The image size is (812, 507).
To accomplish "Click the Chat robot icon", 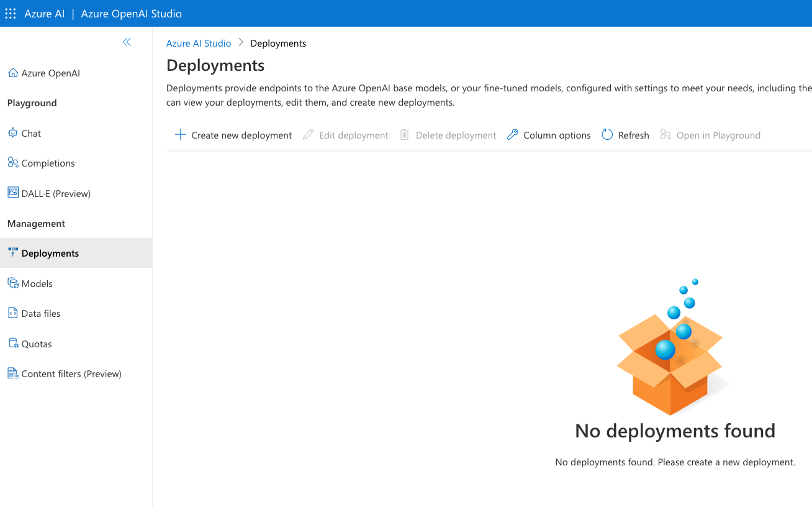I will coord(13,133).
